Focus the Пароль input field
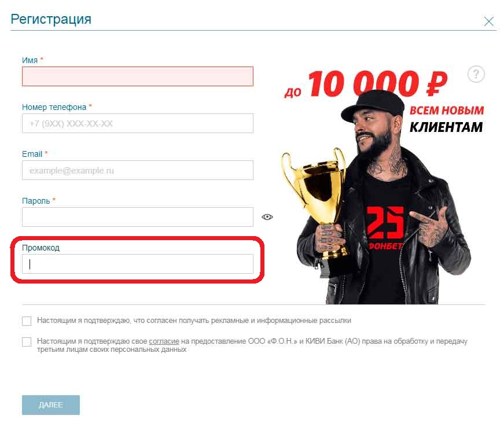 pyautogui.click(x=138, y=217)
